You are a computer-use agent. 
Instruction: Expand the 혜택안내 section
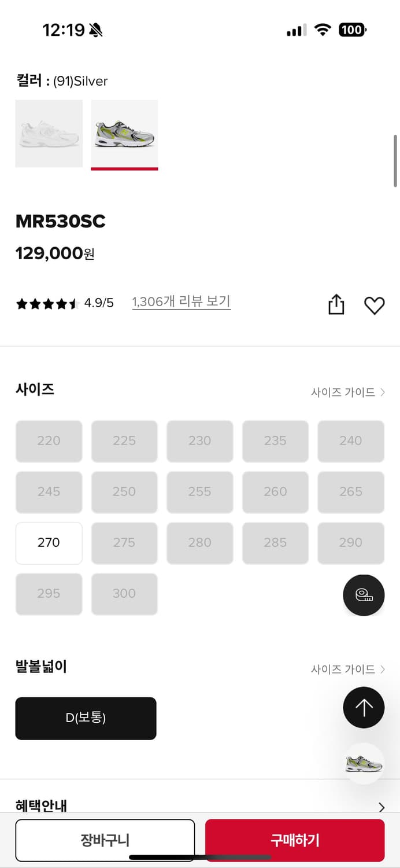381,807
